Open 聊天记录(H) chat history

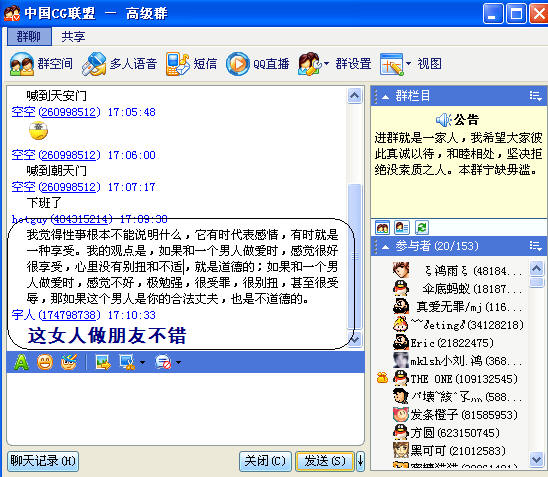pos(43,461)
